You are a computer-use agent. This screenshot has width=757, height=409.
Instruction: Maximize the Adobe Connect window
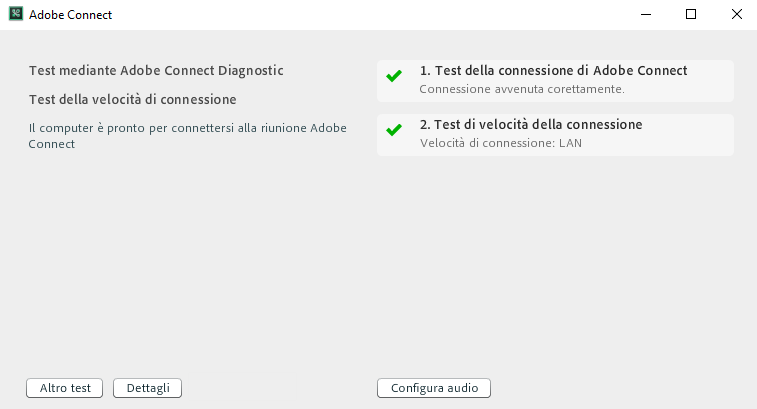tap(691, 15)
